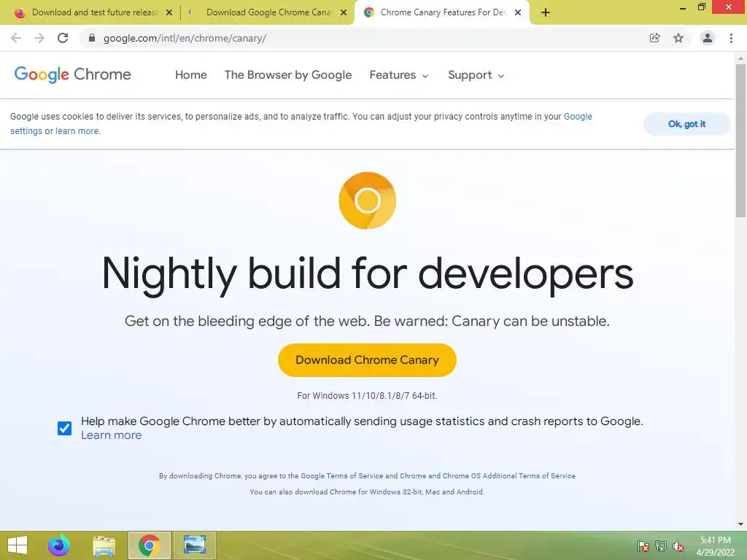Open the Home navigation item

[x=191, y=75]
